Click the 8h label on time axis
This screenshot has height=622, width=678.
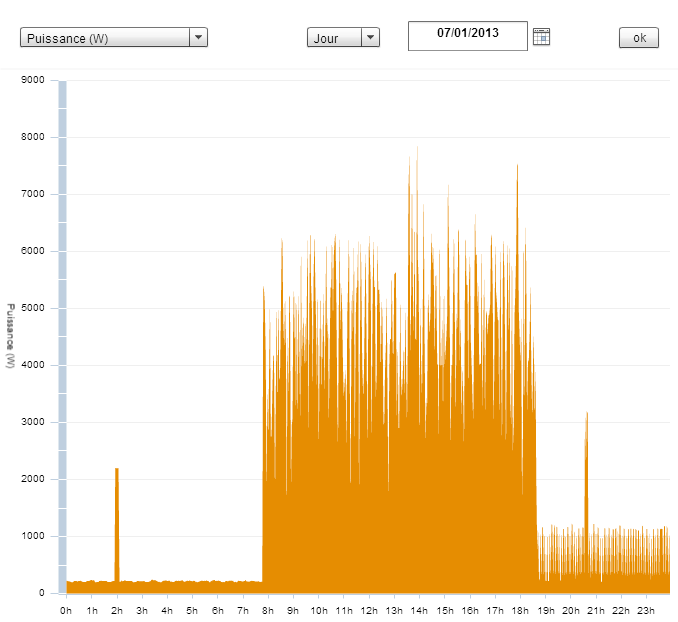pos(268,610)
